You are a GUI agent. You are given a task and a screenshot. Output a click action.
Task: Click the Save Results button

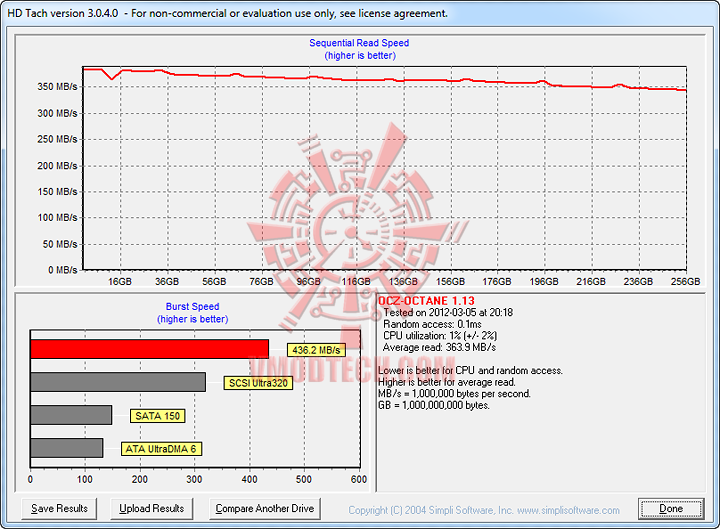pos(59,509)
